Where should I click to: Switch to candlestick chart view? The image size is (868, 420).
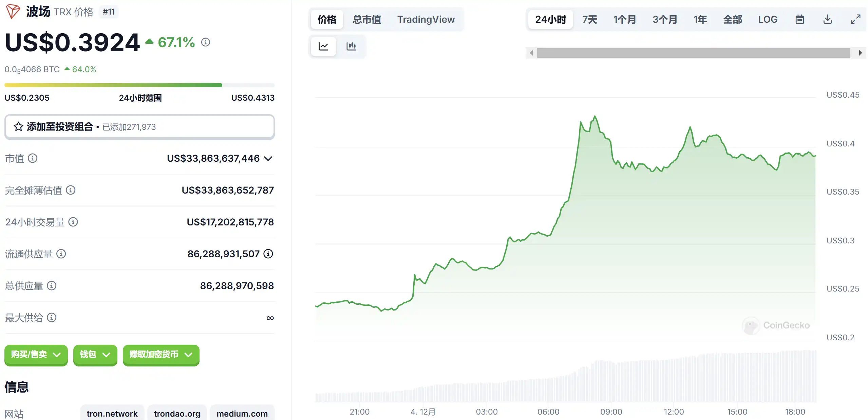(351, 46)
